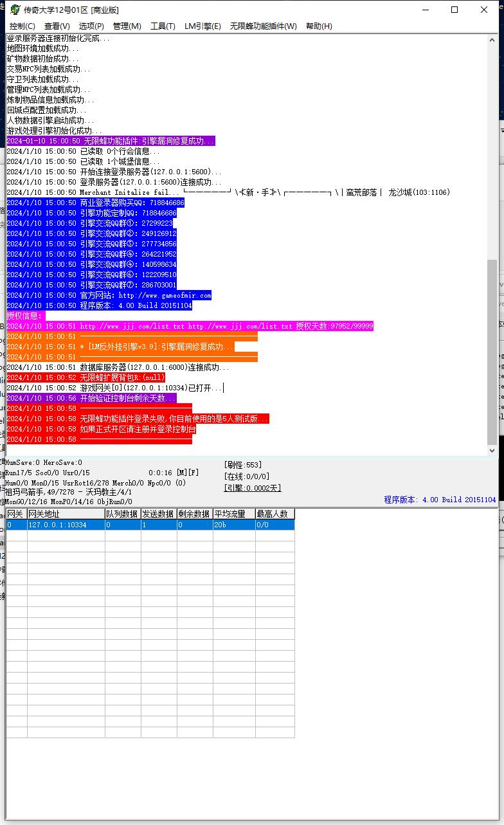Click the 游戏网关[0] 已打开 log line
This screenshot has width=504, height=825.
click(x=114, y=388)
